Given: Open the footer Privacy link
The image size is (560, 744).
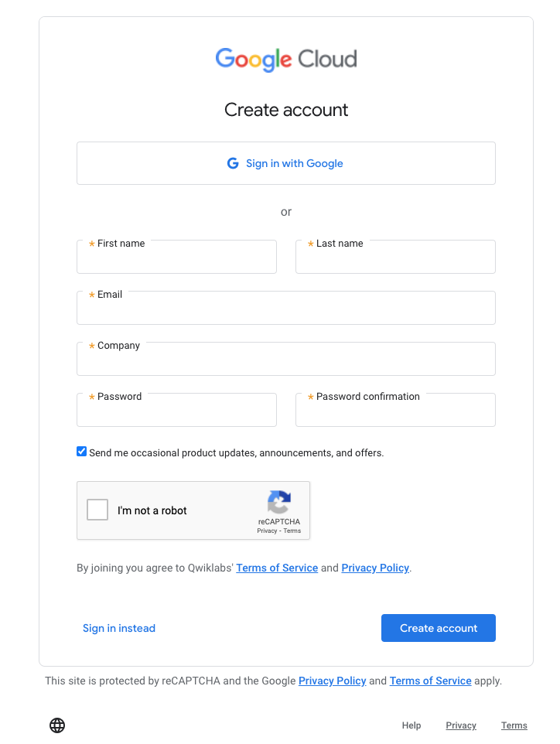Looking at the screenshot, I should 460,725.
